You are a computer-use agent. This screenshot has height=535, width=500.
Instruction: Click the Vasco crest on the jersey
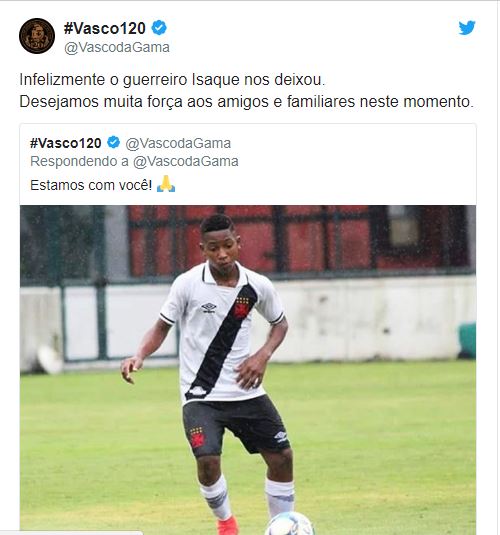pos(241,308)
